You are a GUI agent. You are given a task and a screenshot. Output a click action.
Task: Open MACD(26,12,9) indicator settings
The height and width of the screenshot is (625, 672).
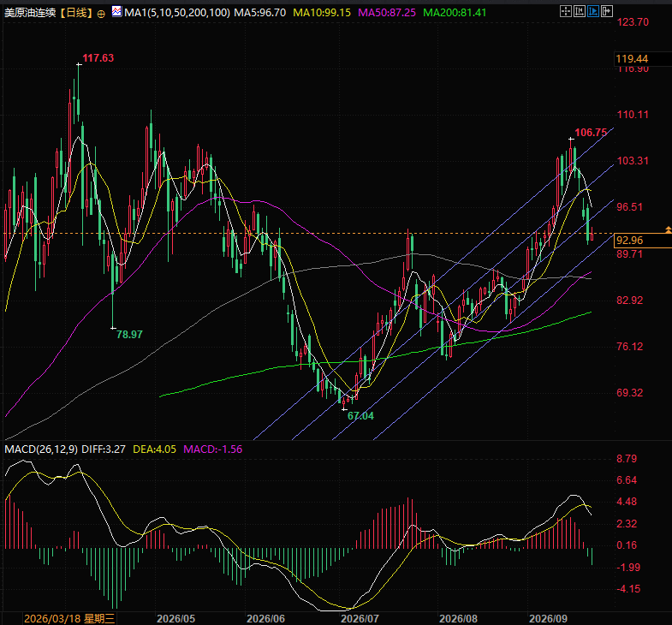click(x=41, y=449)
